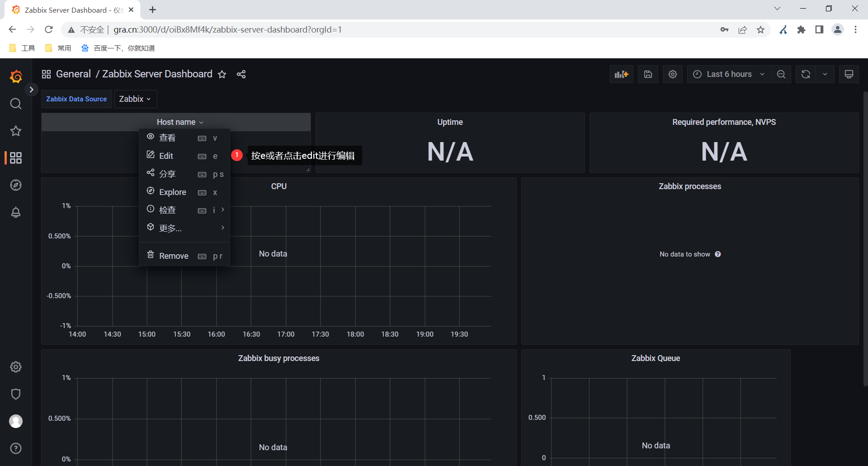Viewport: 868px width, 466px height.
Task: Open the browser extensions puzzle icon
Action: tap(801, 30)
